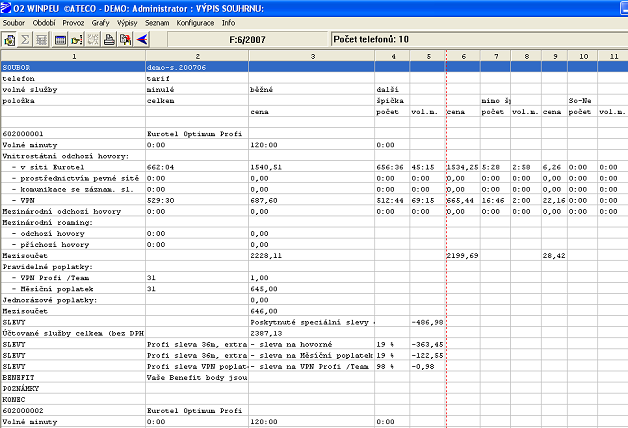Click the demo-s.200706 file name cell
Image resolution: width=628 pixels, height=428 pixels.
click(x=197, y=67)
